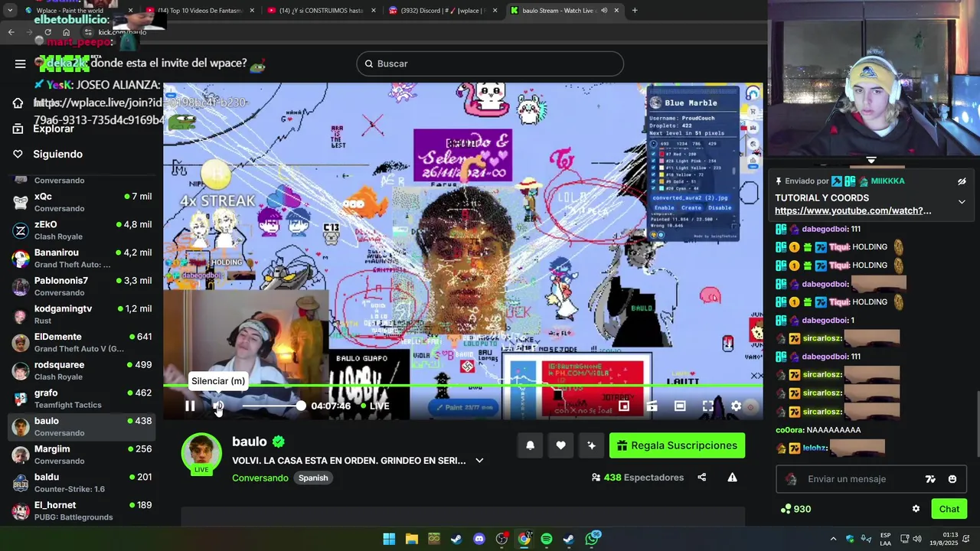
Task: Report the stream with warning icon
Action: pyautogui.click(x=732, y=478)
